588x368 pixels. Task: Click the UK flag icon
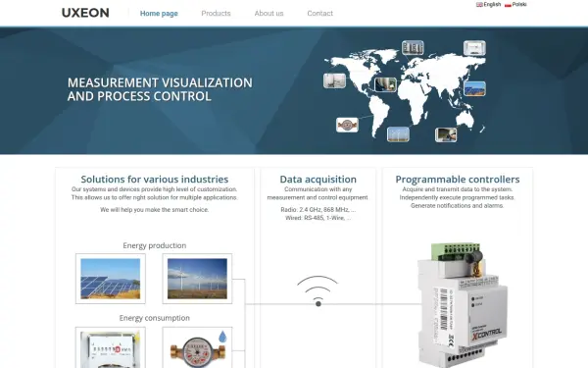click(x=479, y=5)
